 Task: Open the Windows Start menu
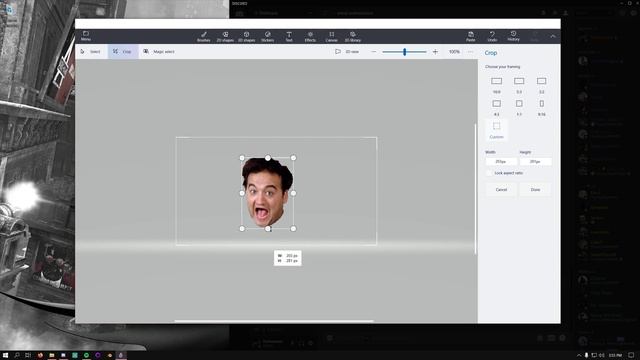point(5,356)
